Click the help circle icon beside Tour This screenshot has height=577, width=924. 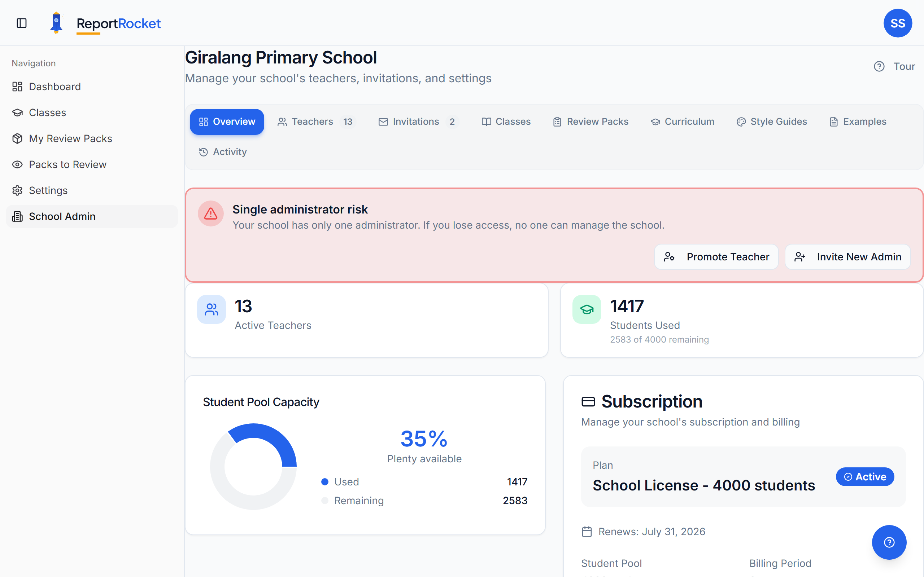click(879, 66)
